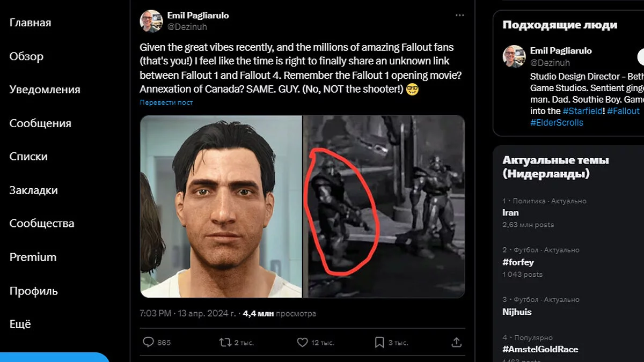Image resolution: width=644 pixels, height=362 pixels.
Task: Bookmark the post using bookmark icon
Action: pos(379,342)
